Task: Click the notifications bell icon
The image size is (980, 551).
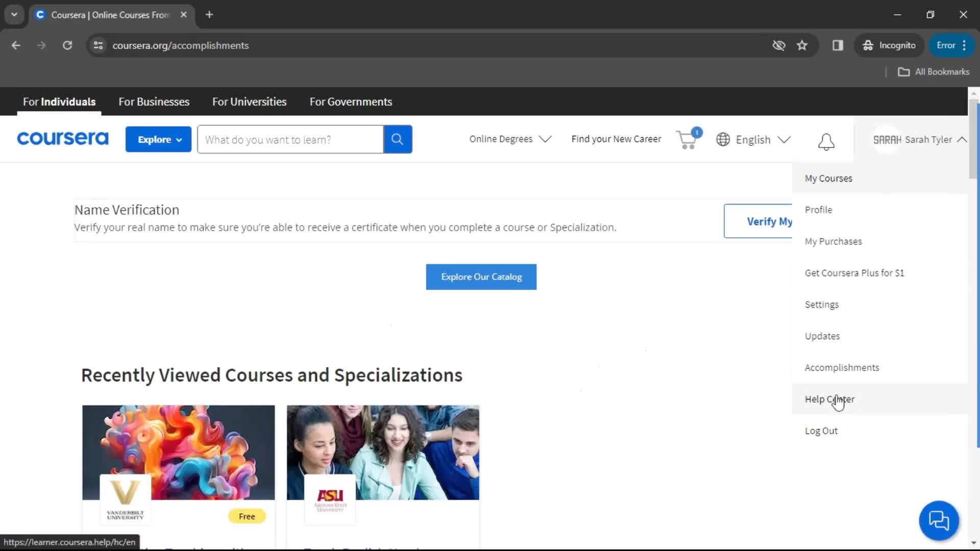Action: tap(826, 140)
